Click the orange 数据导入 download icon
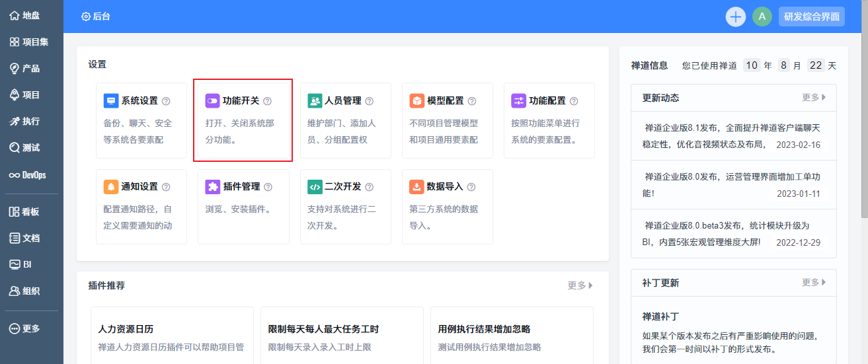This screenshot has width=868, height=364. (416, 187)
